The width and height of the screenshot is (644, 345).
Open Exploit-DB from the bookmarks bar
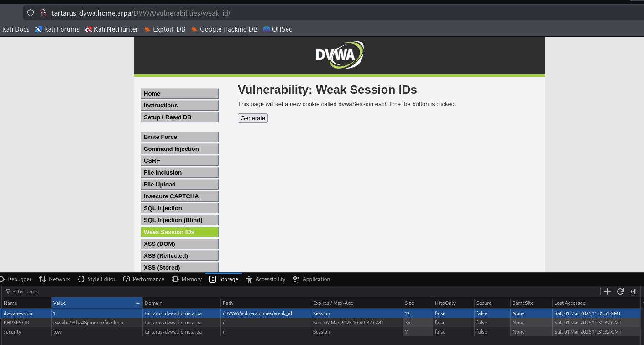pos(169,29)
